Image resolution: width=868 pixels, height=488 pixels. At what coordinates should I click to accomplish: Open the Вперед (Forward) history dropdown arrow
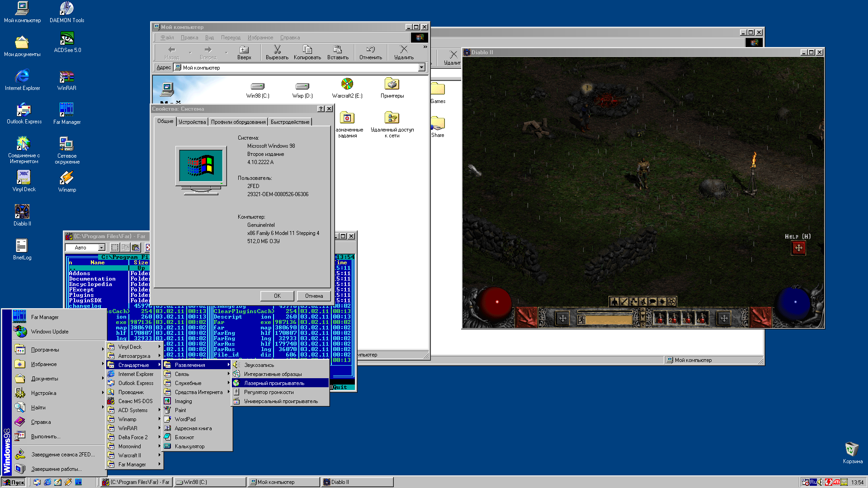pyautogui.click(x=226, y=52)
